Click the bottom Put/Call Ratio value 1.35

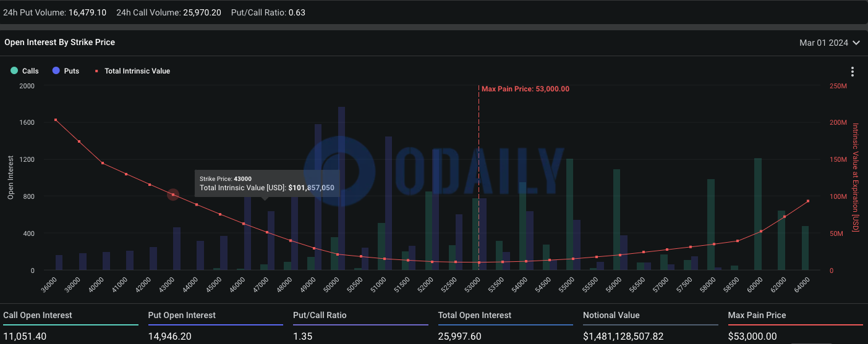tap(301, 337)
